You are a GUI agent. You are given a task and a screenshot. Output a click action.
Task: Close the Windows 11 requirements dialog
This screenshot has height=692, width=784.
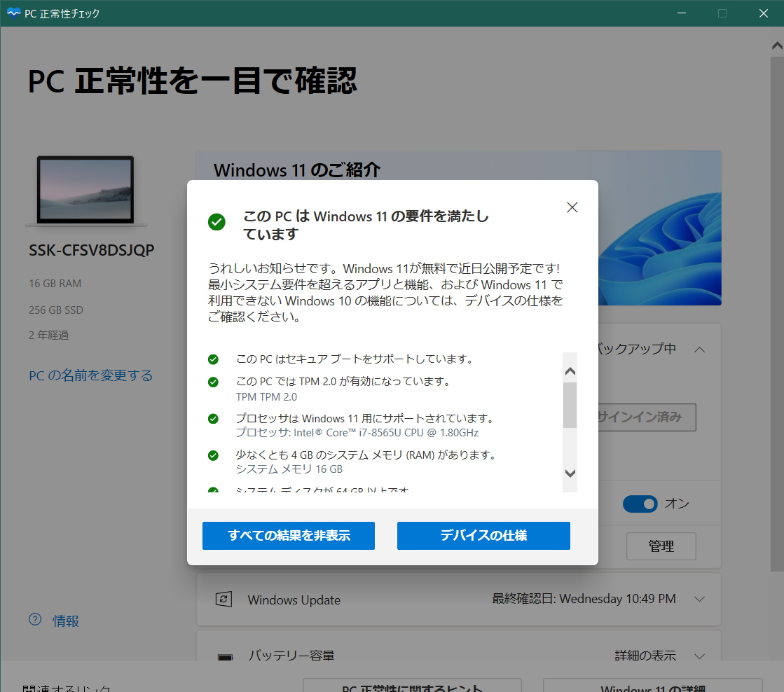point(572,207)
